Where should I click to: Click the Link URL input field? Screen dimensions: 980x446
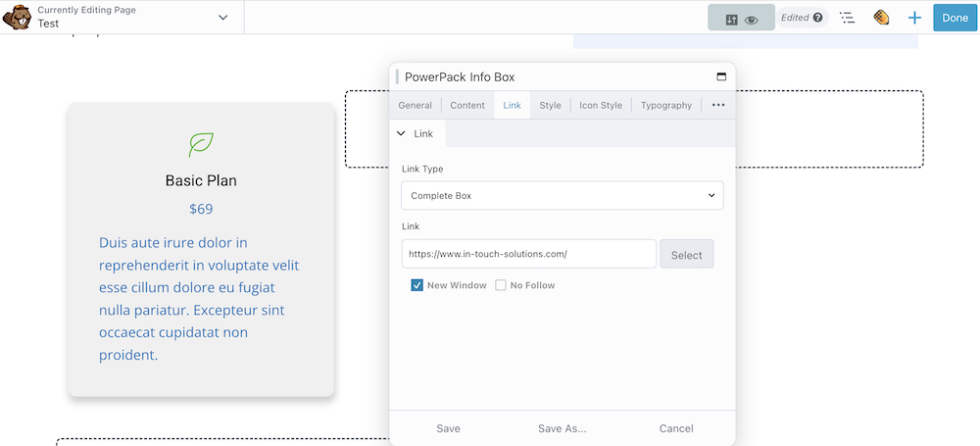point(529,254)
